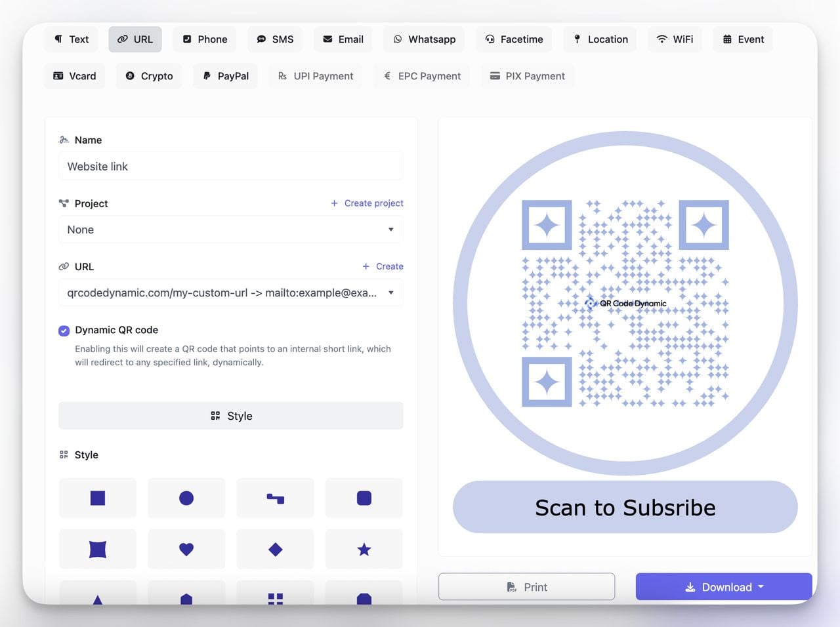840x627 pixels.
Task: Pick the star shape style
Action: (x=364, y=550)
